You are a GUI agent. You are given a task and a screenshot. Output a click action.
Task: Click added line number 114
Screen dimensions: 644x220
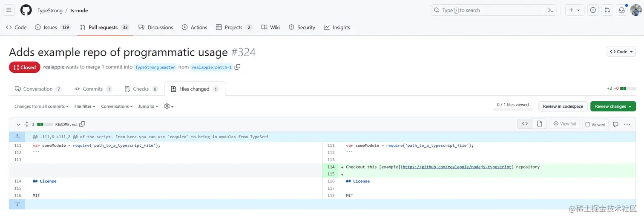(331, 167)
